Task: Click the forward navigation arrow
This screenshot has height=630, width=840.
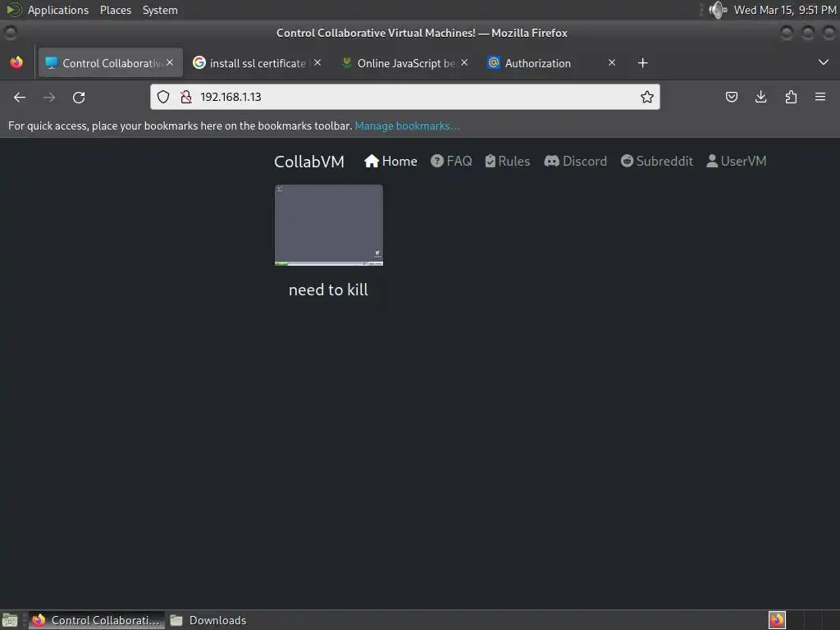Action: (x=49, y=97)
